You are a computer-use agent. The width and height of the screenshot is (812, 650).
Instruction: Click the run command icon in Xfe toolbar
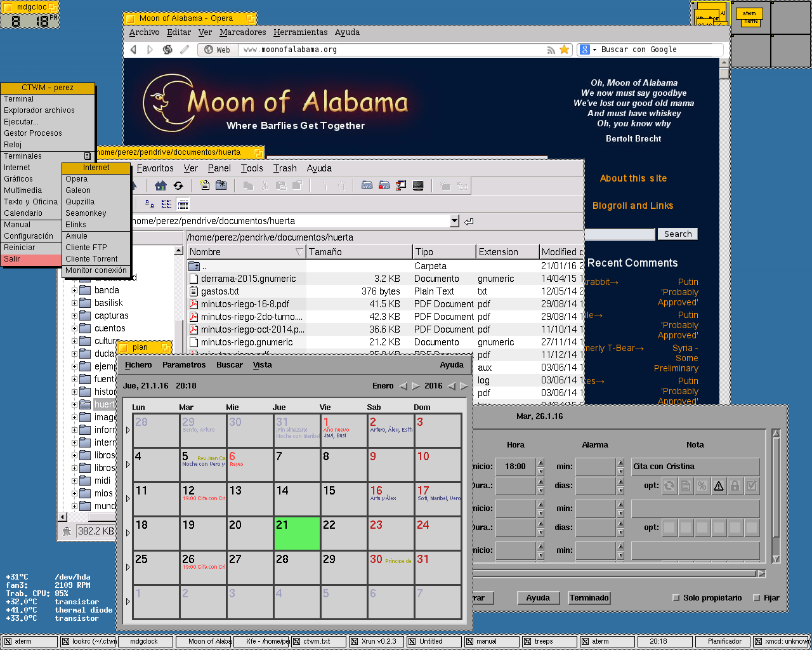point(401,185)
